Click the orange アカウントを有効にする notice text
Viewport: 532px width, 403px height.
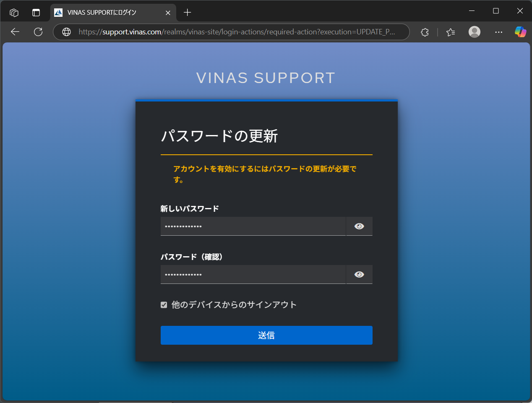265,174
